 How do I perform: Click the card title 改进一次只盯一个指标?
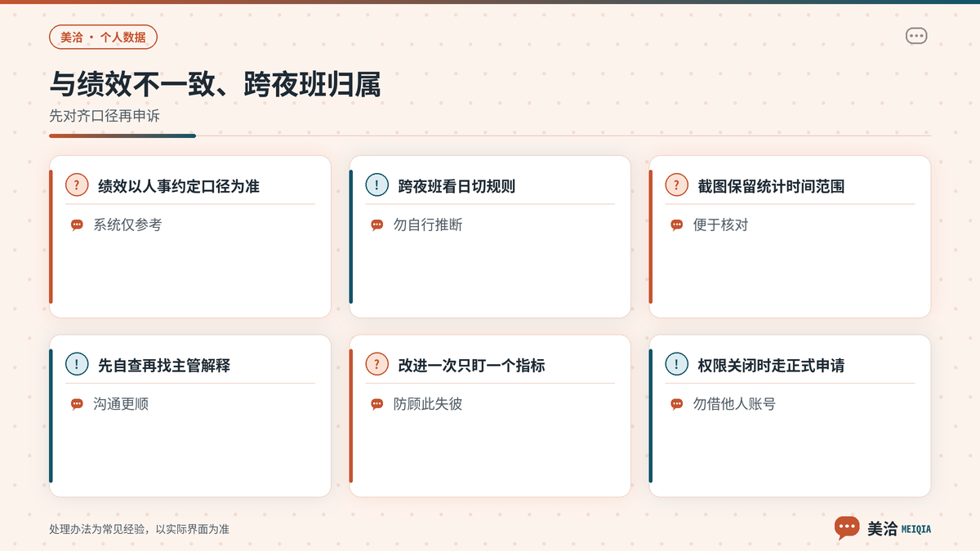(x=471, y=366)
